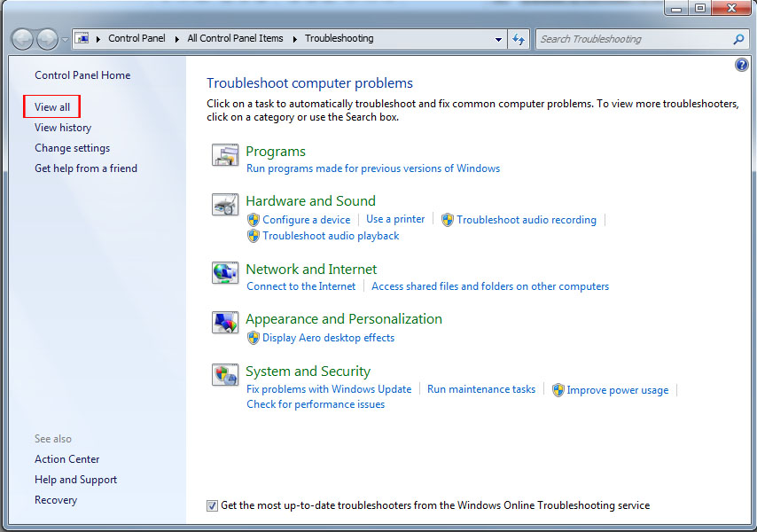The height and width of the screenshot is (532, 757).
Task: Select Control Panel breadcrumb
Action: [137, 38]
